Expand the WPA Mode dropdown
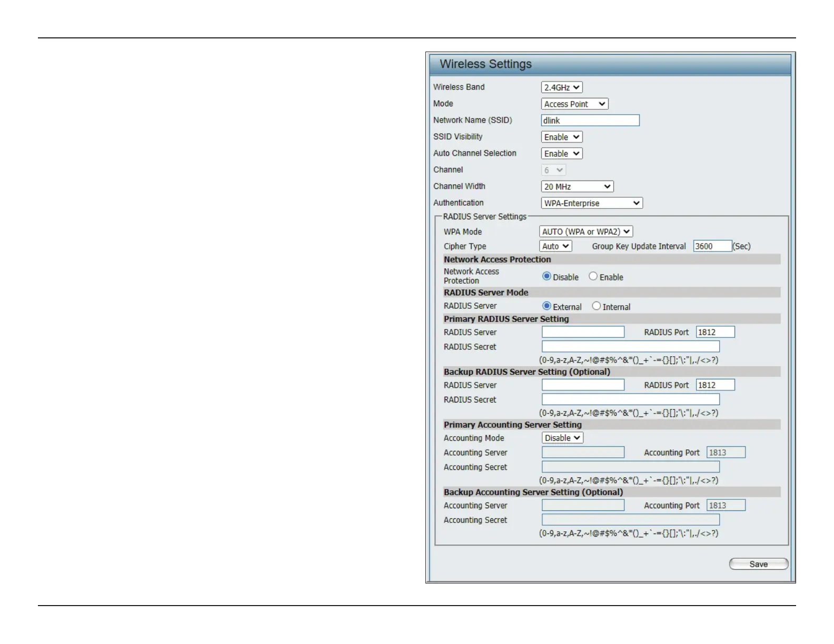834x644 pixels. [585, 232]
